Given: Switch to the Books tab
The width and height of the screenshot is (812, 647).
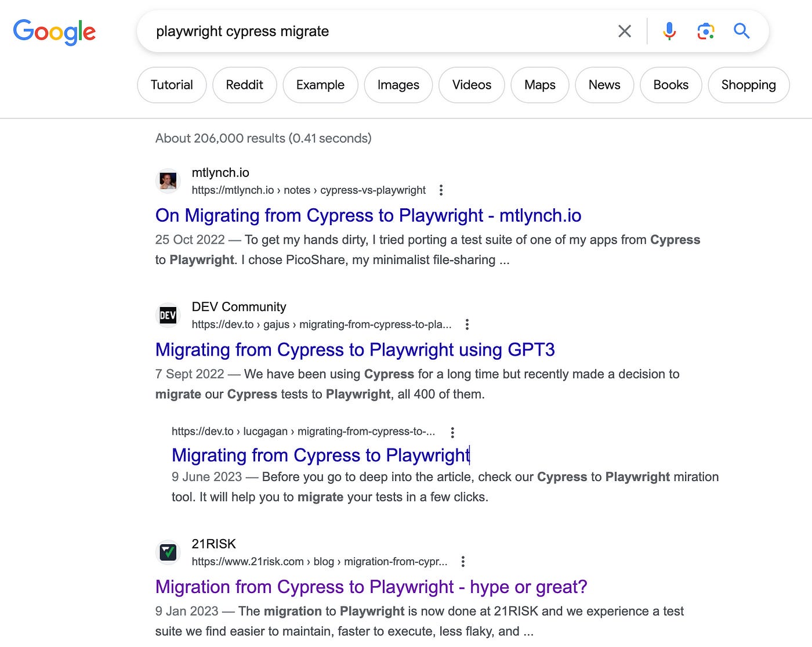Looking at the screenshot, I should pyautogui.click(x=671, y=85).
